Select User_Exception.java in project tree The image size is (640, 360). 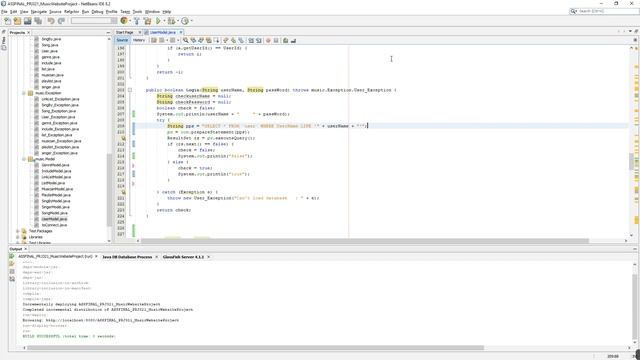point(58,117)
